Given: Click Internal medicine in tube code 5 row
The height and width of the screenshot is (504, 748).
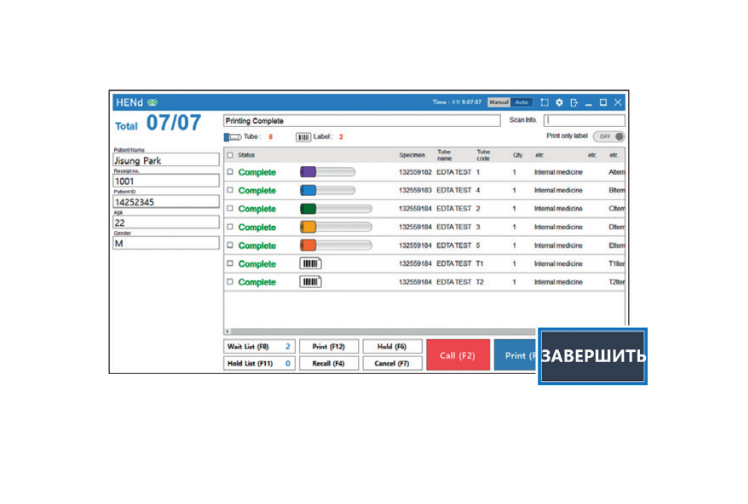Looking at the screenshot, I should 558,246.
